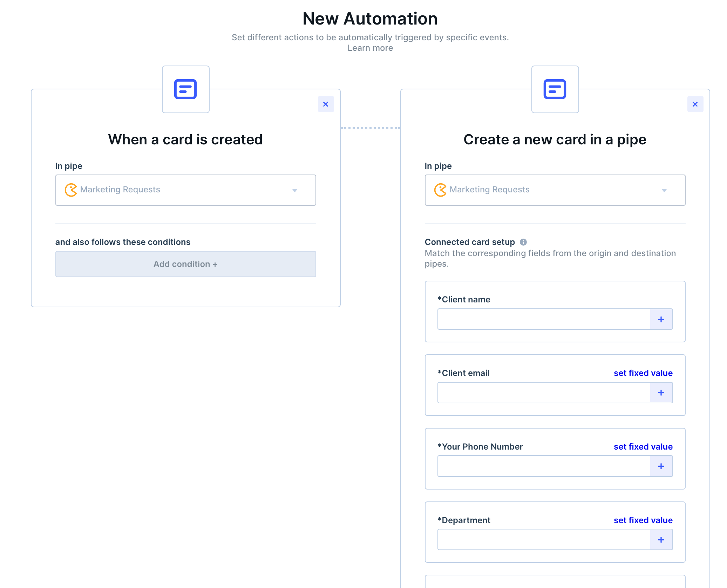
Task: Click the 'When a card is created' title
Action: click(185, 139)
